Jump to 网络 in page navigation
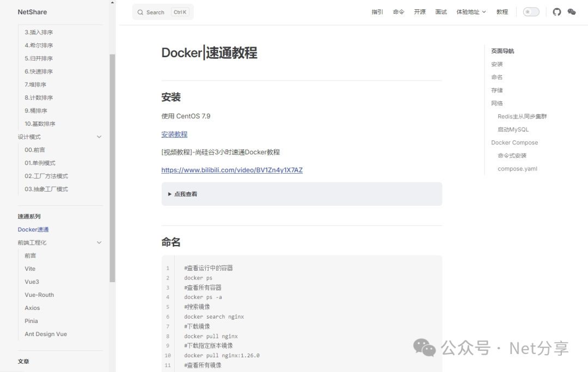Image resolution: width=588 pixels, height=372 pixels. click(497, 103)
